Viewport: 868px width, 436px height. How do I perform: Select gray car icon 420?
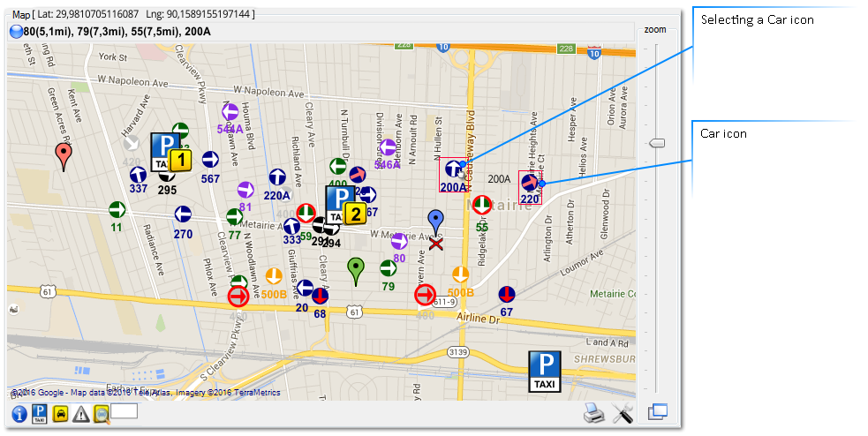[132, 143]
